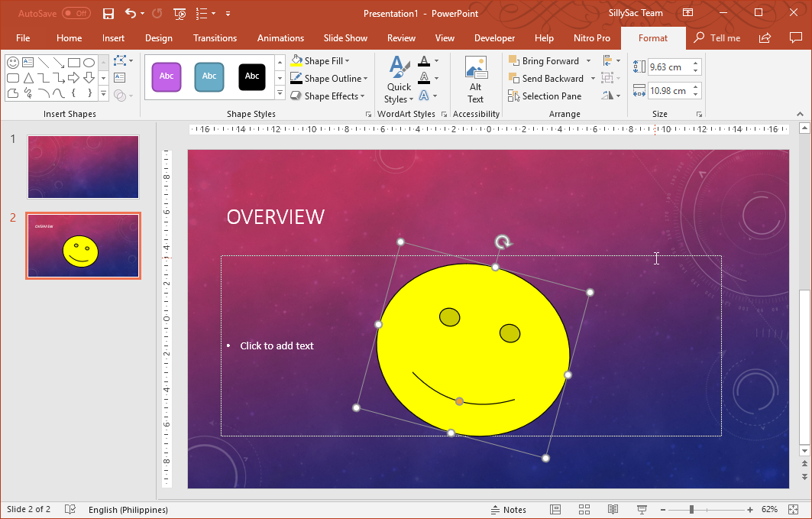
Task: Open the Nitro Pro menu tab
Action: 591,37
